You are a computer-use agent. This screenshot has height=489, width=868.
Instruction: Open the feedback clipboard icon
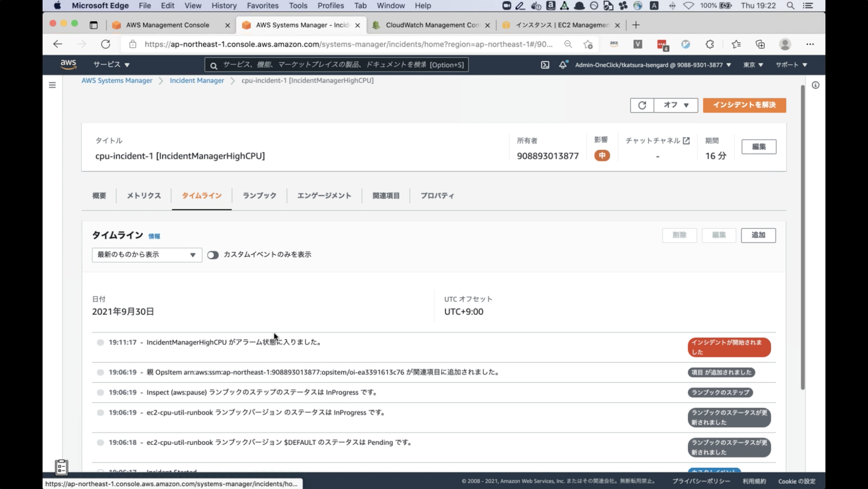(x=62, y=467)
